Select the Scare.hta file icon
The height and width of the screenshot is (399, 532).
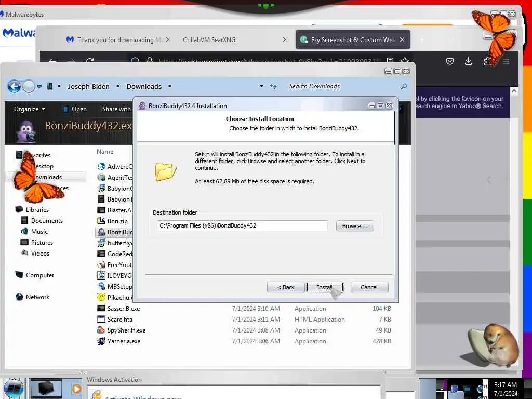pos(101,320)
